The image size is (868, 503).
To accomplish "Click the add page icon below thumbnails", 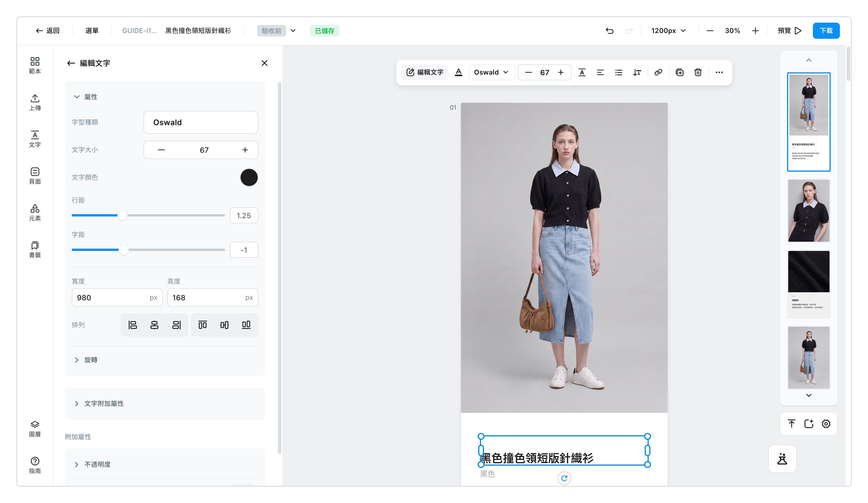I will [809, 424].
